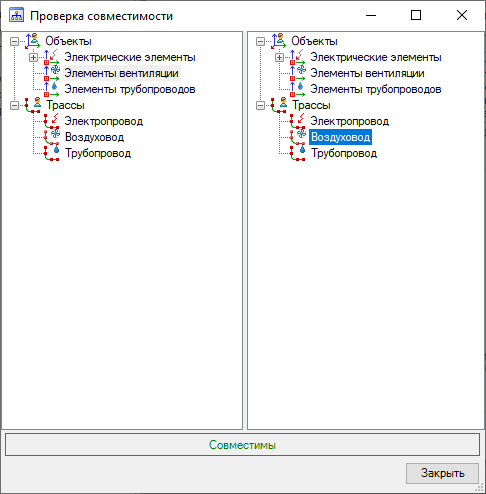Click the Электропровод lightning icon in left panel

52,121
